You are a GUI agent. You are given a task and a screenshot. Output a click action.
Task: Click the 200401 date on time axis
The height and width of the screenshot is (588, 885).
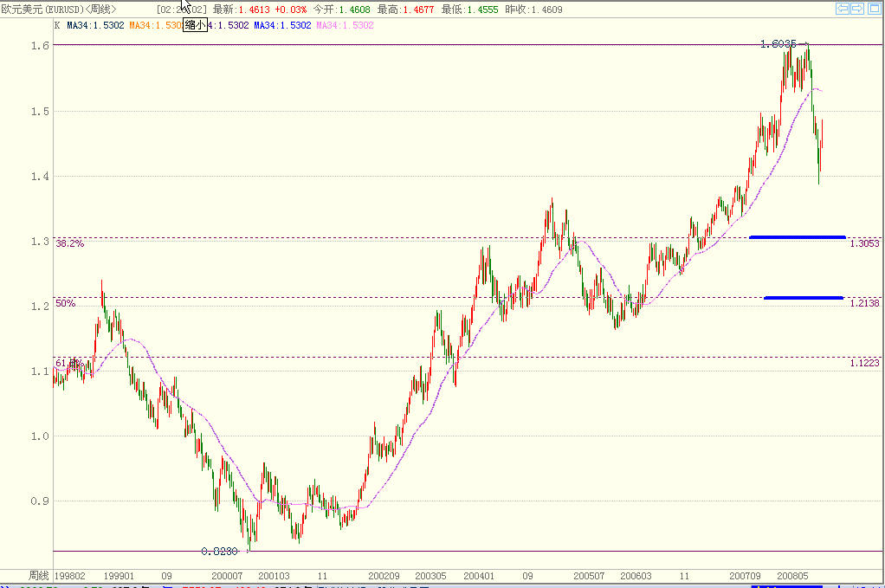479,576
